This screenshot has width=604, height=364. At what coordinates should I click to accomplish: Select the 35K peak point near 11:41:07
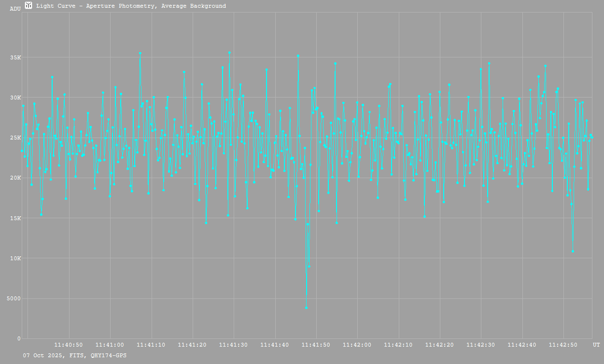point(140,53)
